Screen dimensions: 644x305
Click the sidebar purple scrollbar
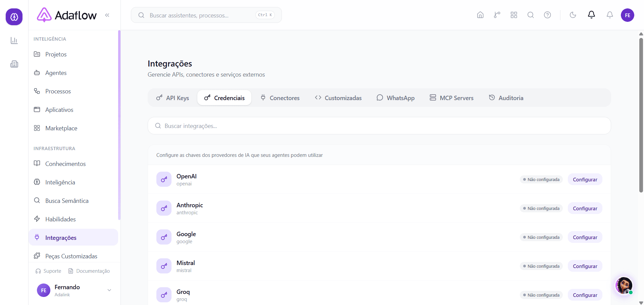click(119, 125)
